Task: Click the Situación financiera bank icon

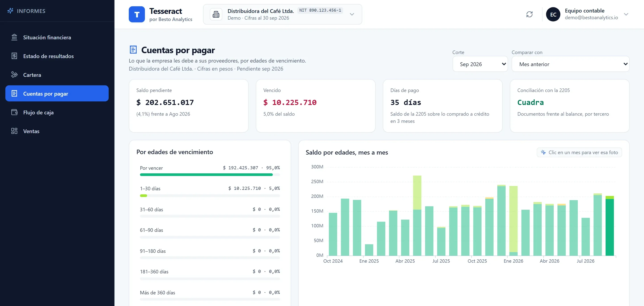Action: click(14, 37)
